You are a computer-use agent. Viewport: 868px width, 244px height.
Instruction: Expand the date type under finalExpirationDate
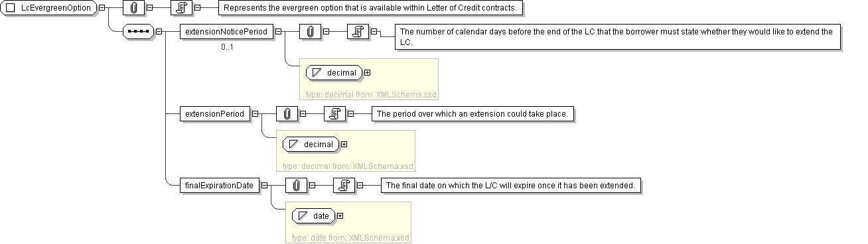coord(340,215)
